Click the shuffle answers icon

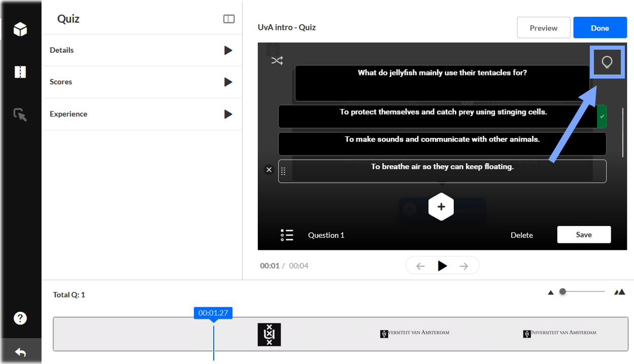277,61
